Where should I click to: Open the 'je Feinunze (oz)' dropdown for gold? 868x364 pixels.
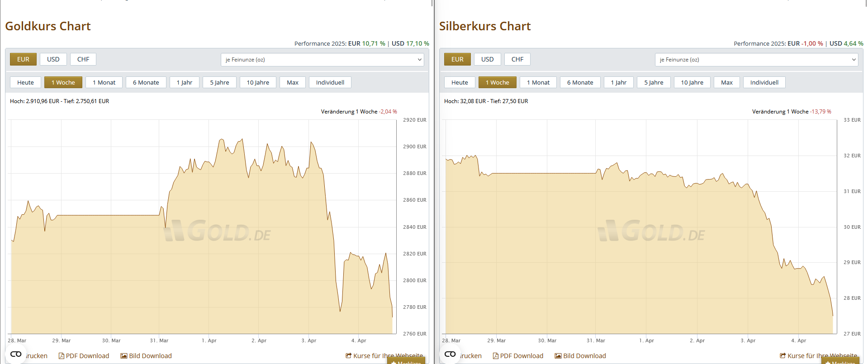click(323, 60)
